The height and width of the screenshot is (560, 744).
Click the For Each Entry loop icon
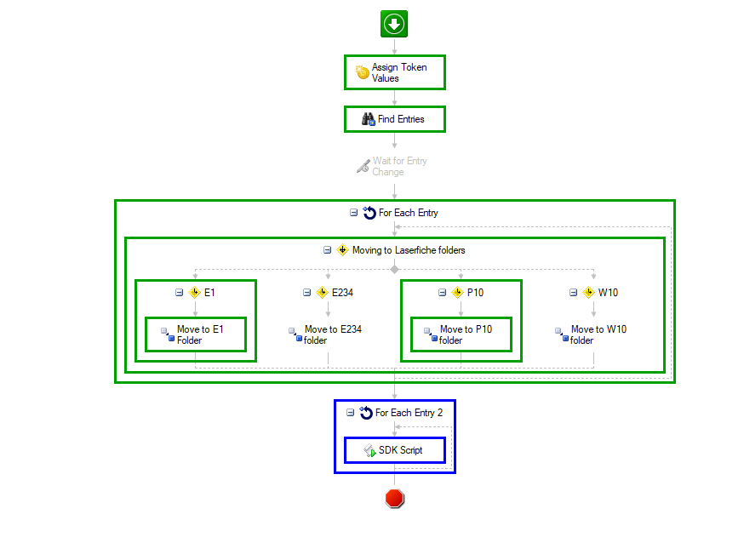[x=369, y=213]
